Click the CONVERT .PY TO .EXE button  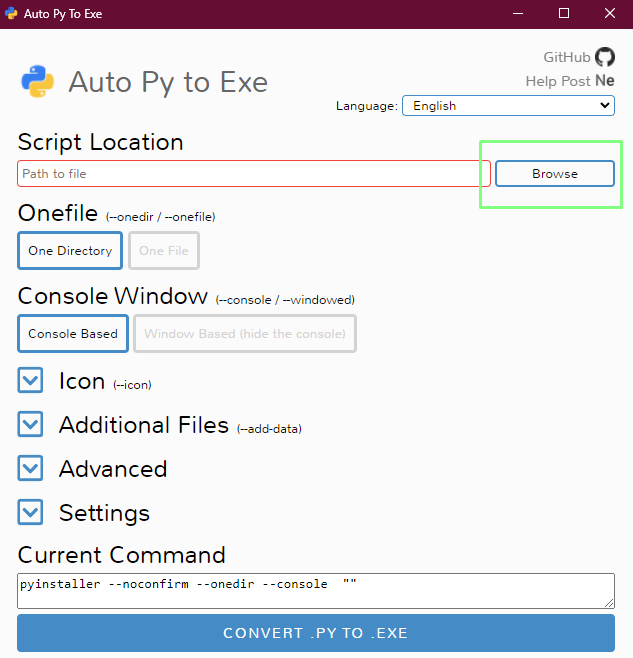coord(316,633)
